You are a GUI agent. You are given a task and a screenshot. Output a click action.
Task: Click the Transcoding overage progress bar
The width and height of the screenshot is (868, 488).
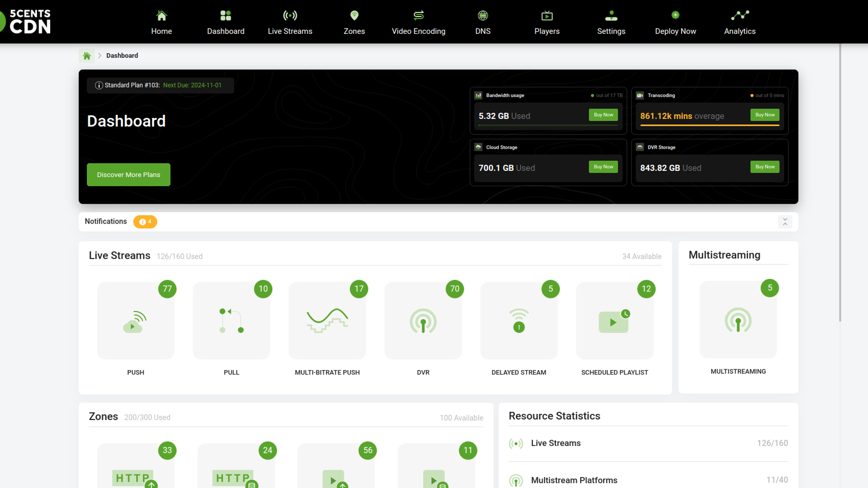710,125
